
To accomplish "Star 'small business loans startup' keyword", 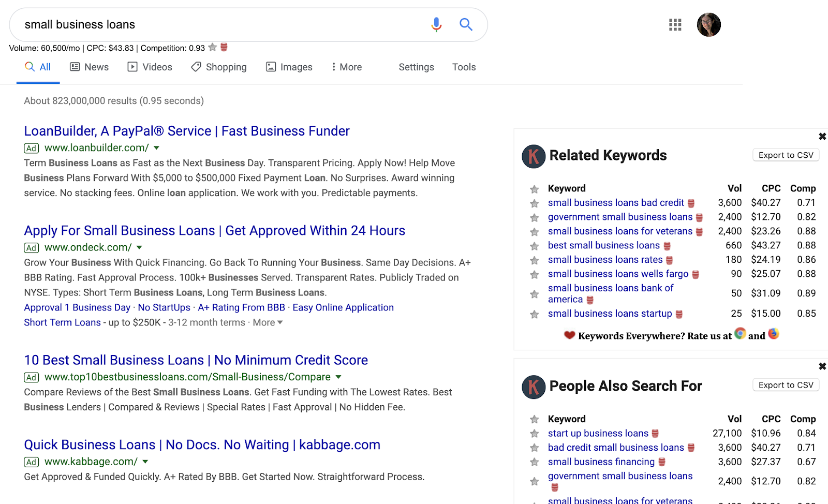I will point(535,314).
